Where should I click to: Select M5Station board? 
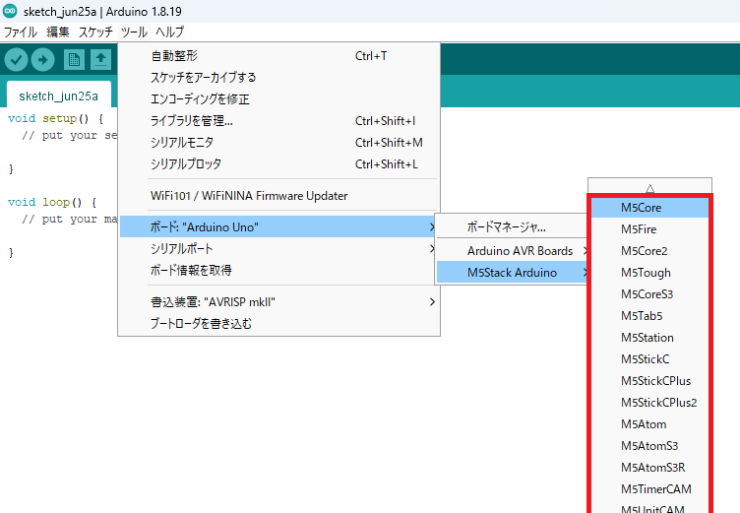click(x=650, y=338)
